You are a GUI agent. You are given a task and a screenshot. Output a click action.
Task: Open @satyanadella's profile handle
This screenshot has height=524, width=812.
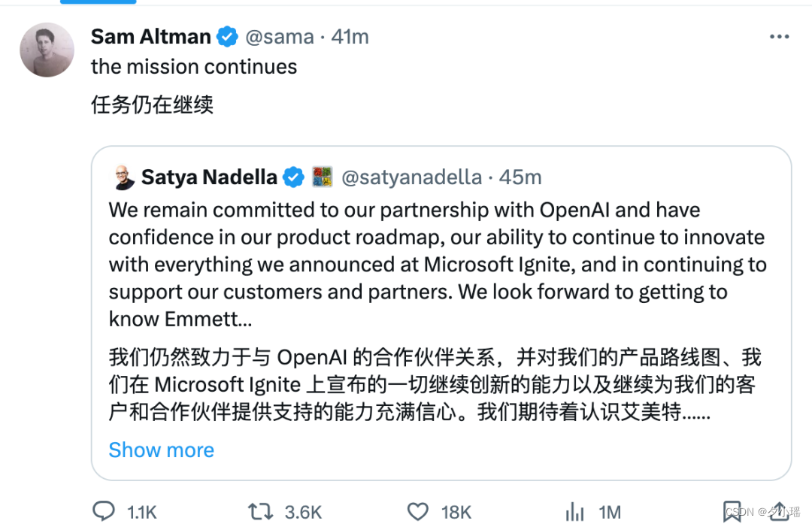coord(411,177)
